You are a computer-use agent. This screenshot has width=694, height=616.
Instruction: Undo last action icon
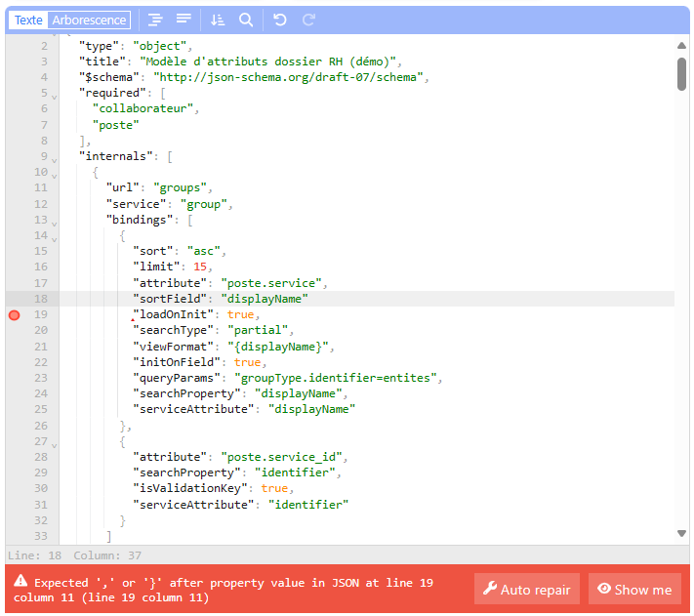(280, 20)
